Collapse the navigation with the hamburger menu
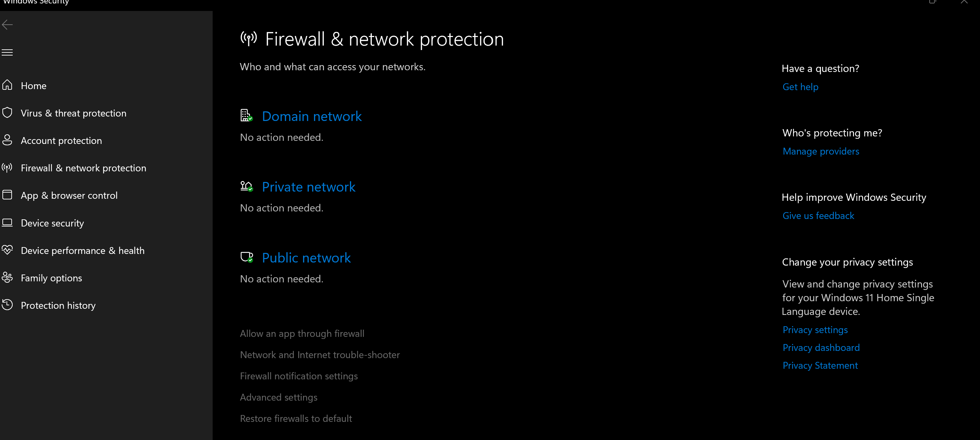This screenshot has width=980, height=440. [7, 52]
